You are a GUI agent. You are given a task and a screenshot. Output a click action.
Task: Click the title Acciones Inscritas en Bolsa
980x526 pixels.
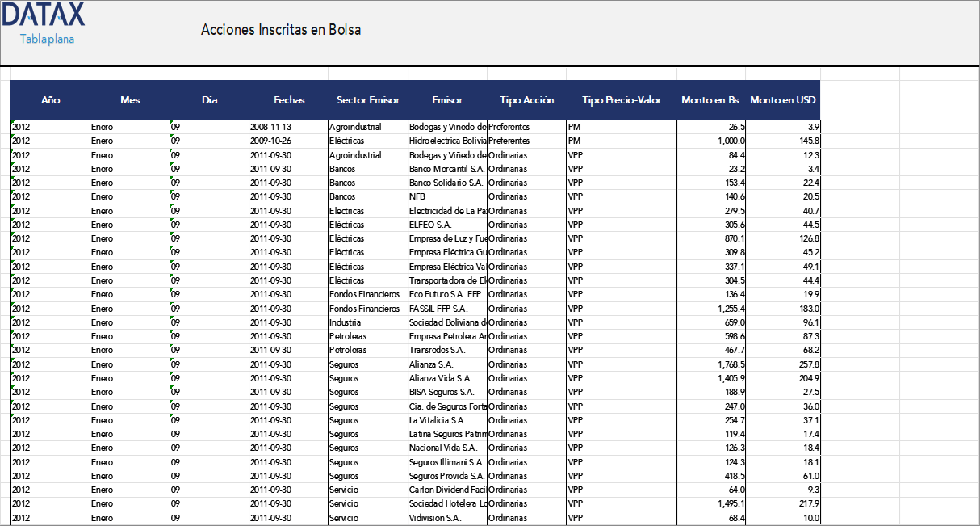coord(281,30)
